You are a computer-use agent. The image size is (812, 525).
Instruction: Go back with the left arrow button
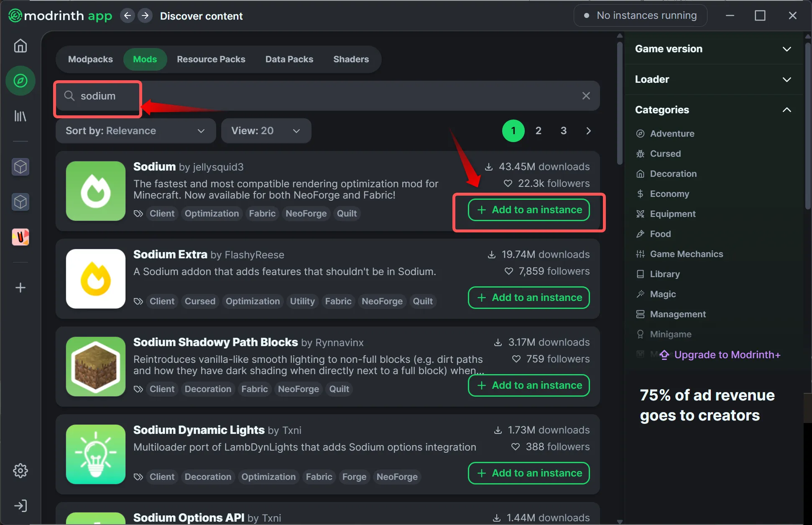tap(128, 16)
